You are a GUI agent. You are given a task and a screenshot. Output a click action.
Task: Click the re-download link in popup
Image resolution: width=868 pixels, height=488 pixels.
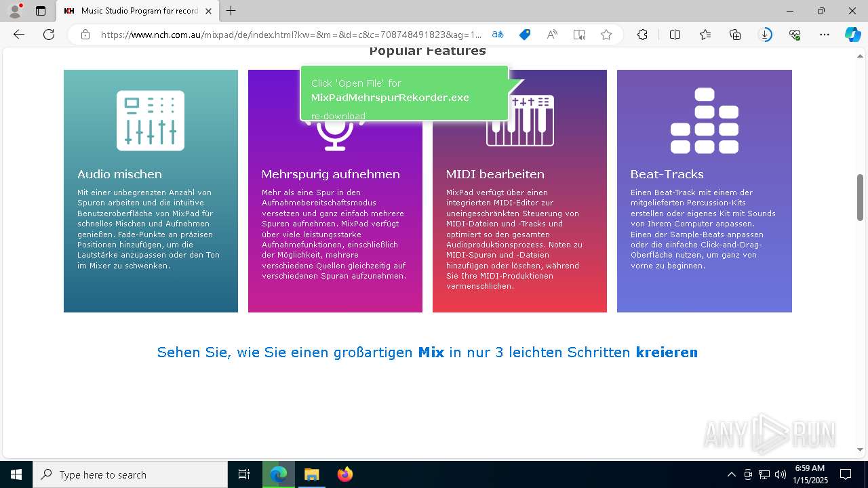pos(338,116)
